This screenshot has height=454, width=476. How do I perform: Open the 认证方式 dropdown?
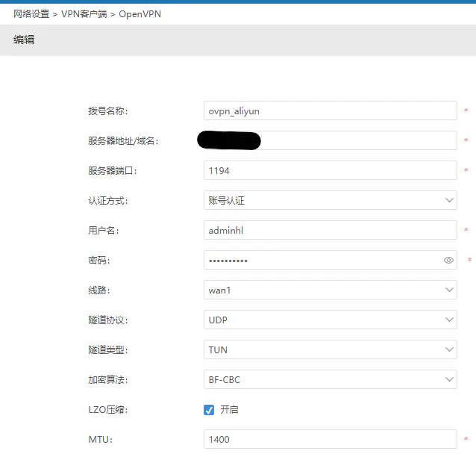click(x=330, y=200)
